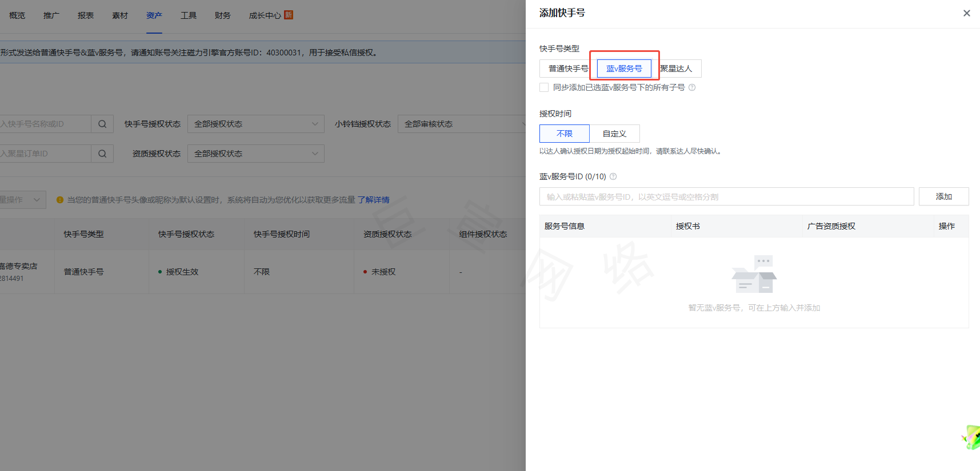
Task: Click search icon for 聚星订单ID
Action: (102, 154)
